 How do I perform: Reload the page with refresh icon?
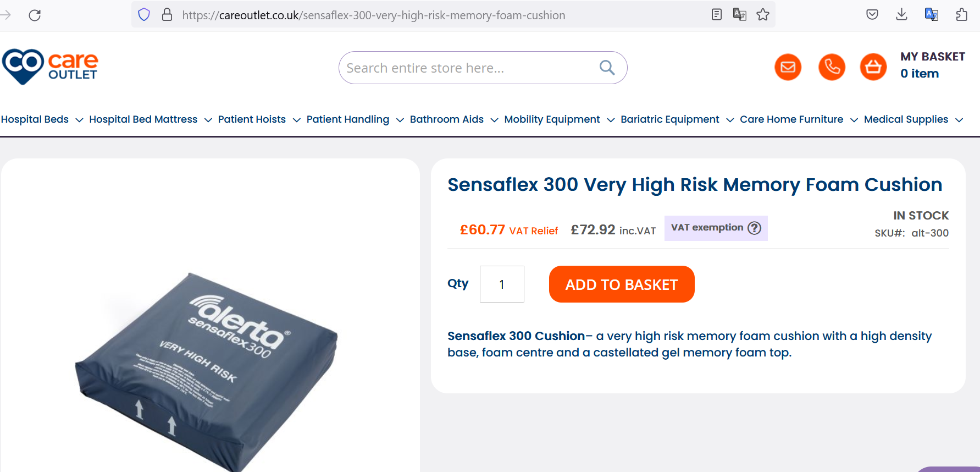point(35,15)
